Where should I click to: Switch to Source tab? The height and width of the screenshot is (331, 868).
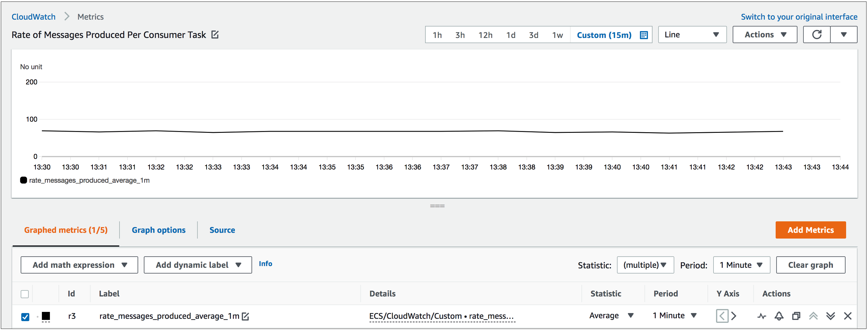point(222,230)
